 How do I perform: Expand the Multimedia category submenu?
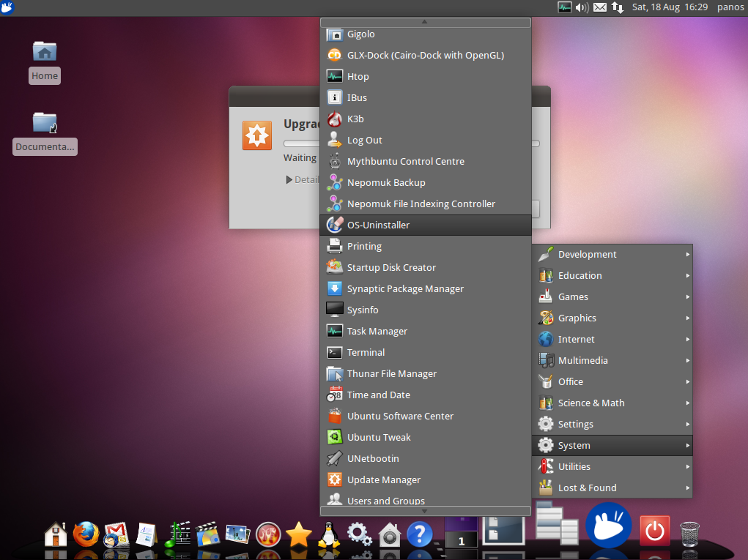tap(612, 360)
